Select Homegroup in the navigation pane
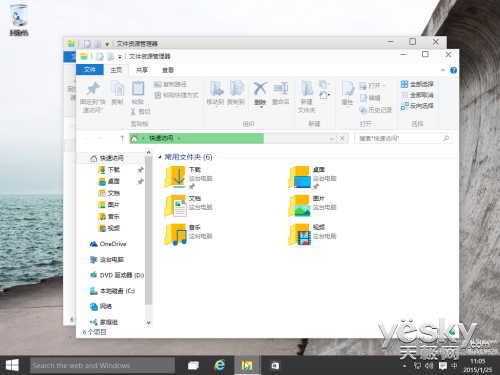Screen dimensions: 500x375 tap(104, 322)
